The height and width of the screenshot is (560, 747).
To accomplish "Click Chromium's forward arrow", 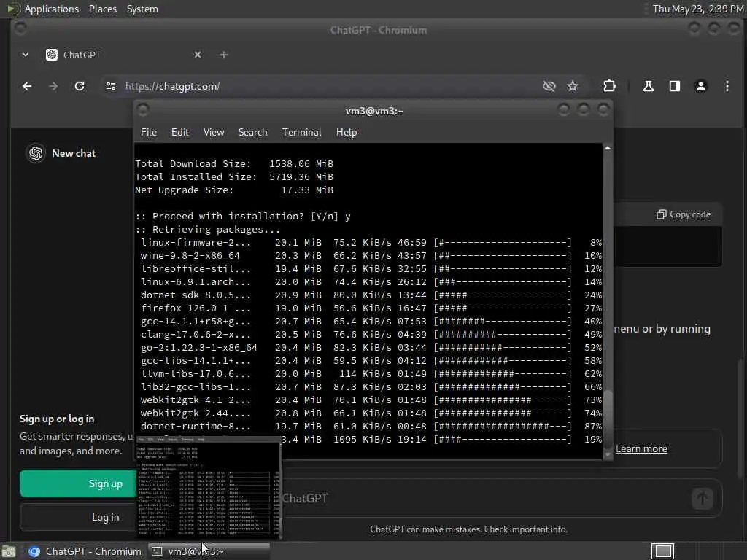I will point(53,86).
